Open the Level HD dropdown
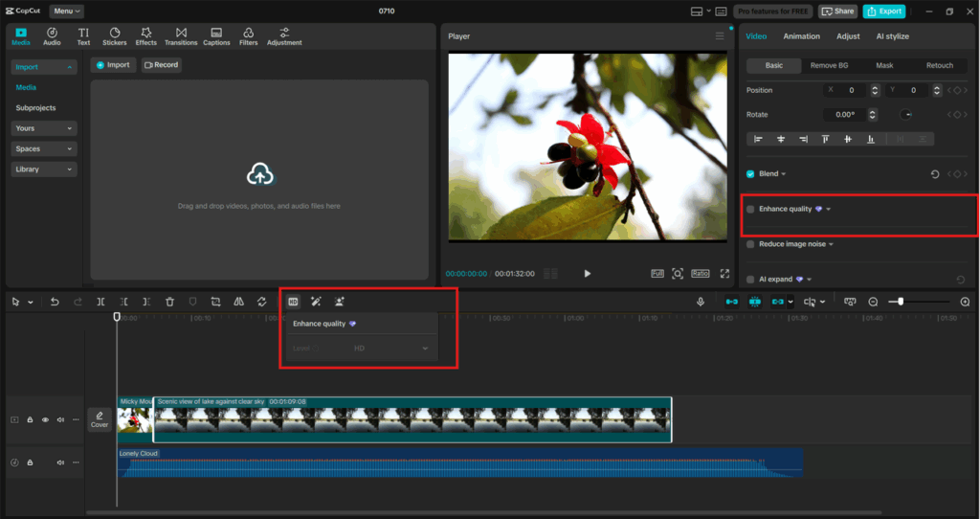 390,349
